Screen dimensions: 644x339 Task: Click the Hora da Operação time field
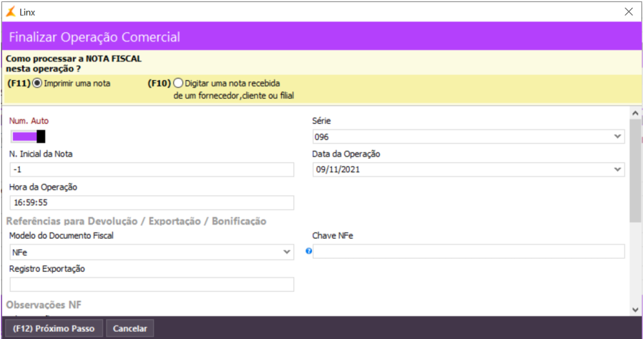click(x=152, y=202)
